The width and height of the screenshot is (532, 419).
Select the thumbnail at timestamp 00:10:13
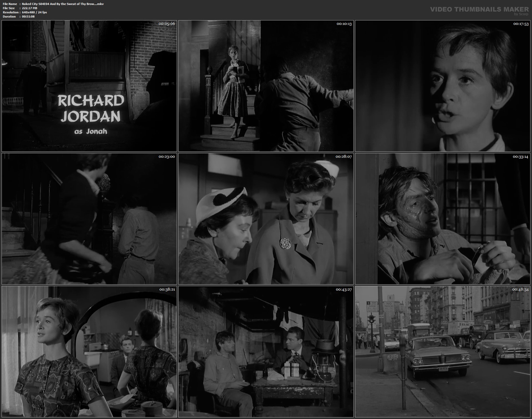[266, 86]
